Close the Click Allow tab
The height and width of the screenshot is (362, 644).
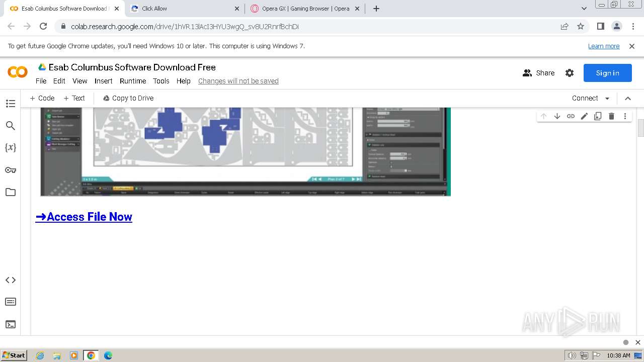click(237, 9)
